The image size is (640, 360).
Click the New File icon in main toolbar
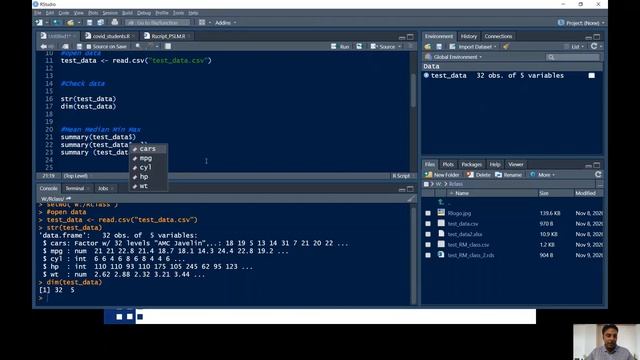(x=39, y=22)
